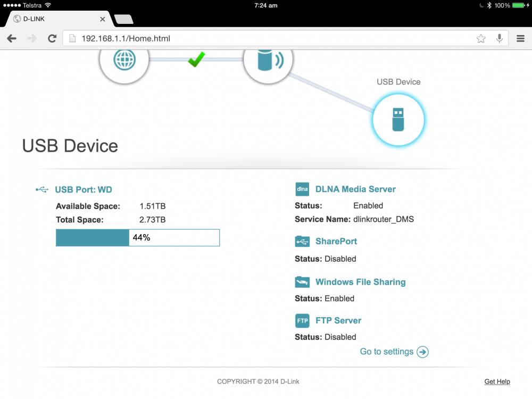Open the FTP Server link

point(338,321)
